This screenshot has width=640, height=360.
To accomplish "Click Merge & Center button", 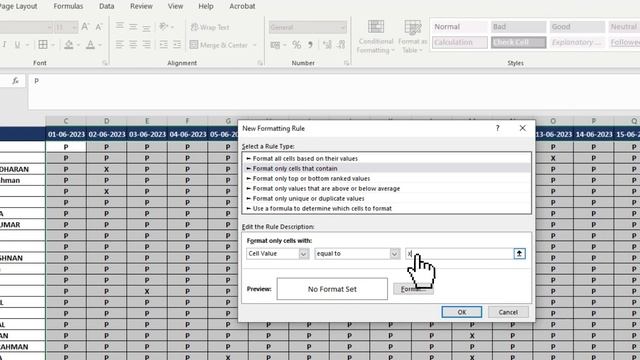I will coord(220,45).
